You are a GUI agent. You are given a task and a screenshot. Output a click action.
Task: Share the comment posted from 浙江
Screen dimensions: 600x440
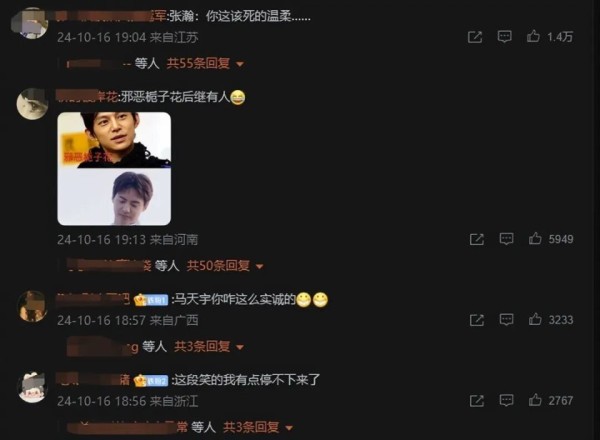(477, 401)
